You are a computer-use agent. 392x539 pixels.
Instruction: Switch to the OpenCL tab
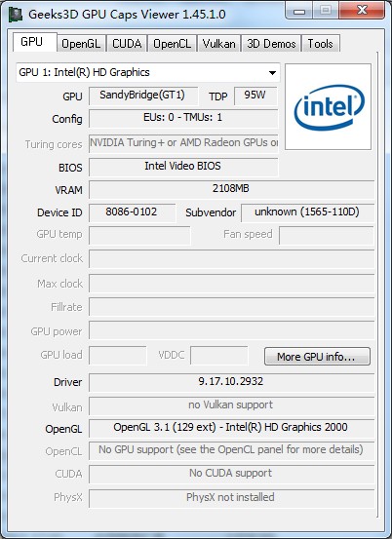pos(172,44)
